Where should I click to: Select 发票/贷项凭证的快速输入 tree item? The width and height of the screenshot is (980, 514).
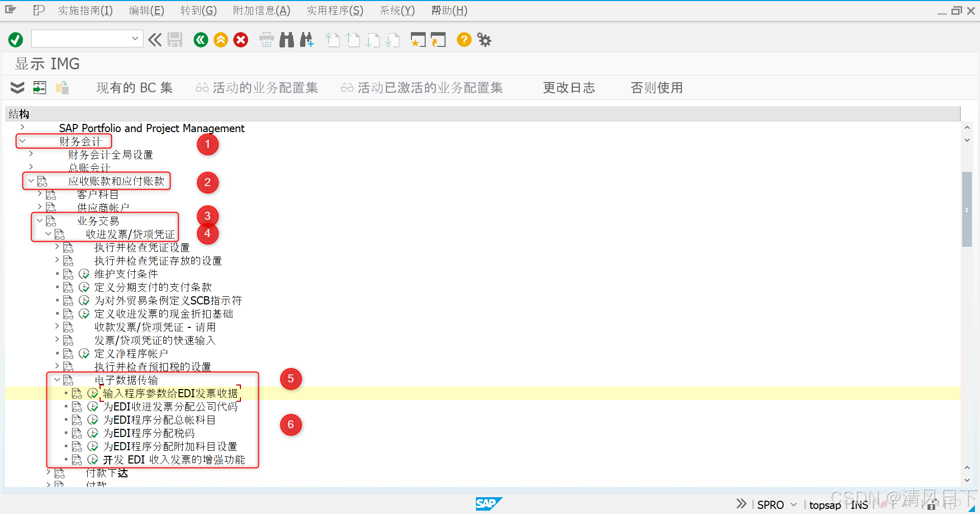155,341
